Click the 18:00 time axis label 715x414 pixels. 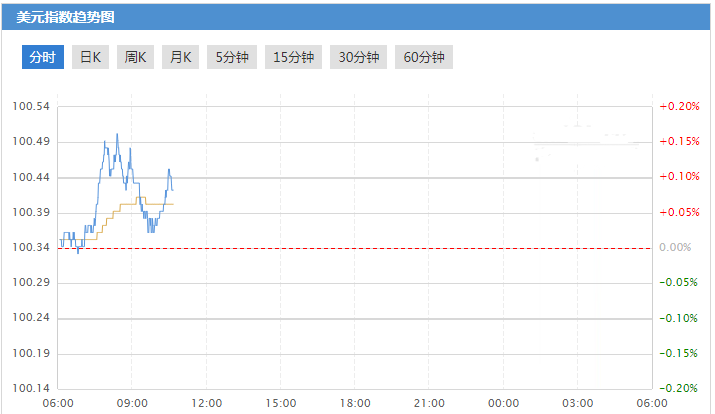click(355, 402)
